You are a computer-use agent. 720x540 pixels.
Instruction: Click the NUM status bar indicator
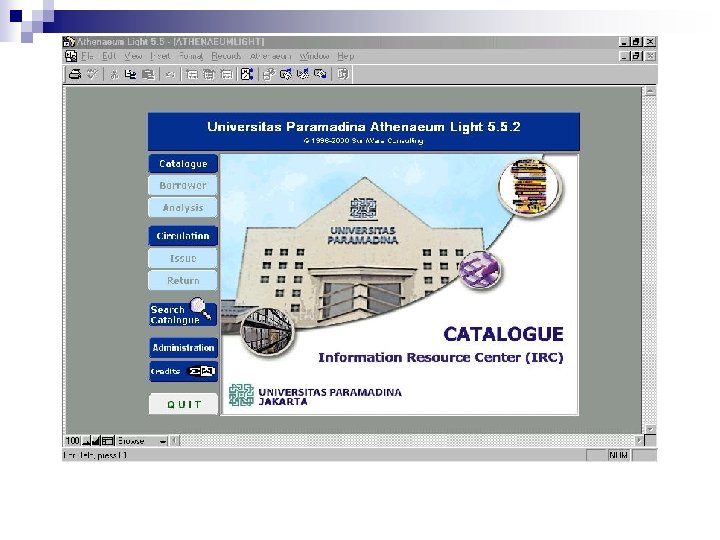coord(618,455)
